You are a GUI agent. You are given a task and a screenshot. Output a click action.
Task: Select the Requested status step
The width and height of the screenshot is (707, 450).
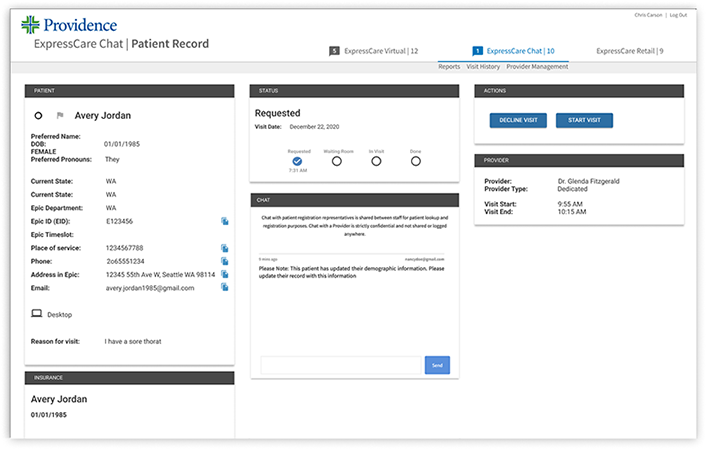pos(297,161)
